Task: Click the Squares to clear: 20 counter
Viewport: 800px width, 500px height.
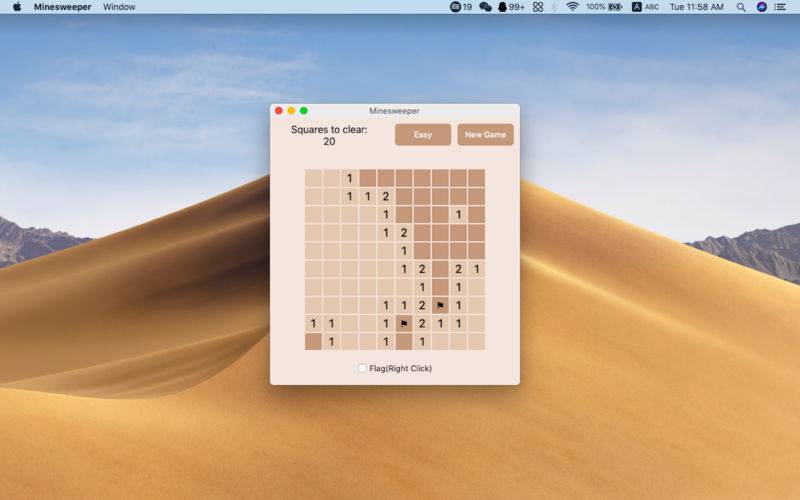Action: click(329, 136)
